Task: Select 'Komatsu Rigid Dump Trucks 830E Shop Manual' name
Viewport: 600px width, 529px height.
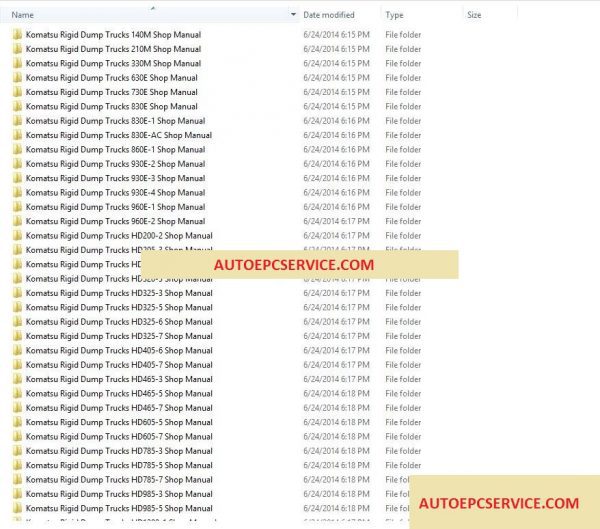Action: tap(112, 106)
